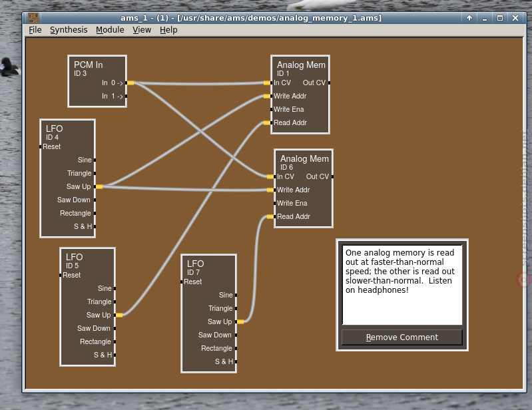The image size is (532, 410).
Task: Click LFO ID 7 Rectangle output port
Action: click(236, 348)
